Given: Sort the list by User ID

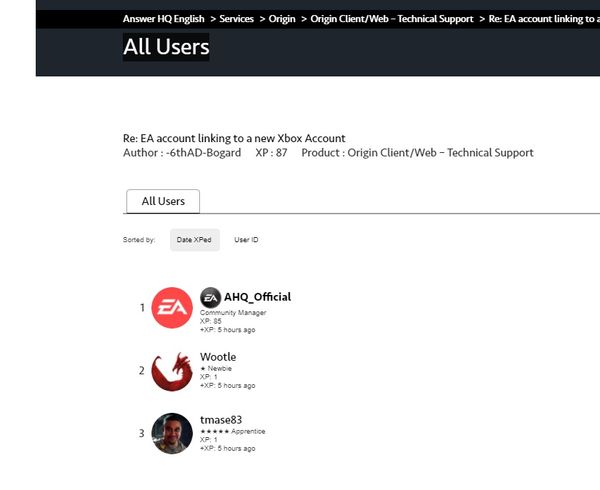Looking at the screenshot, I should click(246, 240).
